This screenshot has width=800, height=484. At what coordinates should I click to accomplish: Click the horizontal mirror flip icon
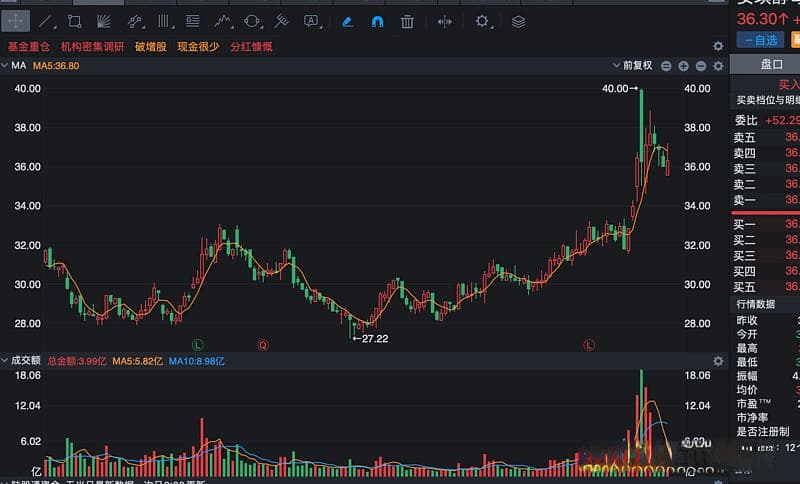[444, 22]
